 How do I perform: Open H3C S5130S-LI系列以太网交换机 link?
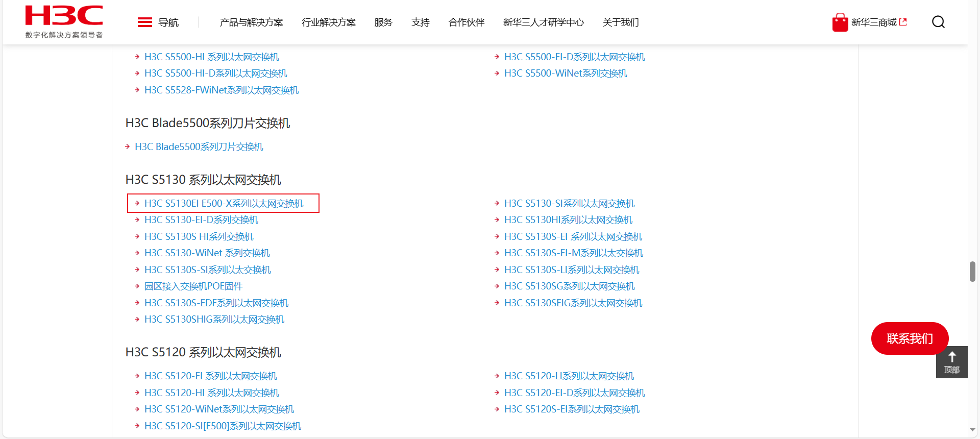(572, 270)
